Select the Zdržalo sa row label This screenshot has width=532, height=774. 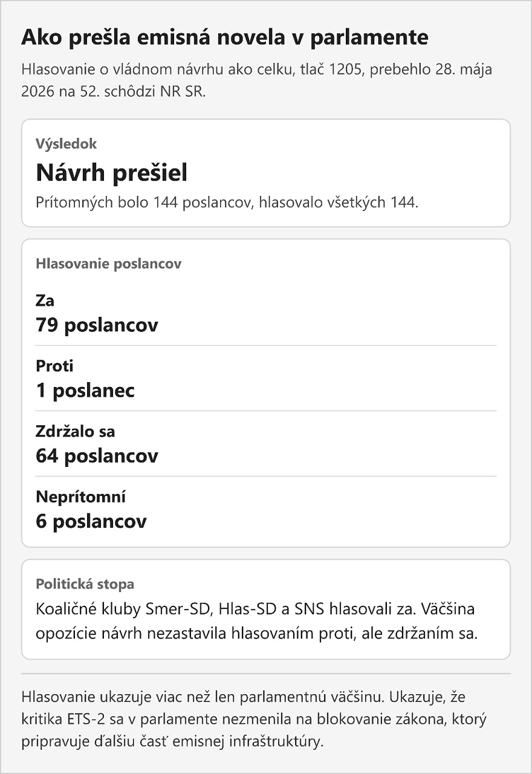pyautogui.click(x=76, y=432)
